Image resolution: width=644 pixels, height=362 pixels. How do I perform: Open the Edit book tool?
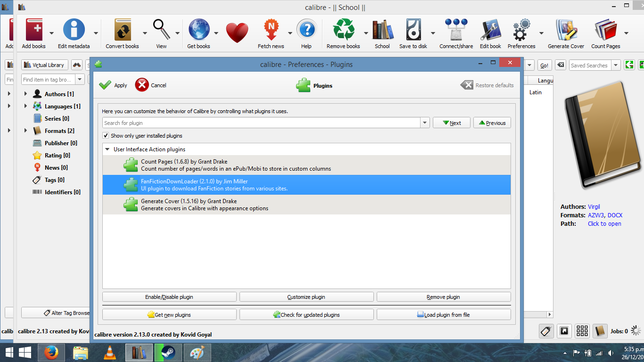coord(490,30)
